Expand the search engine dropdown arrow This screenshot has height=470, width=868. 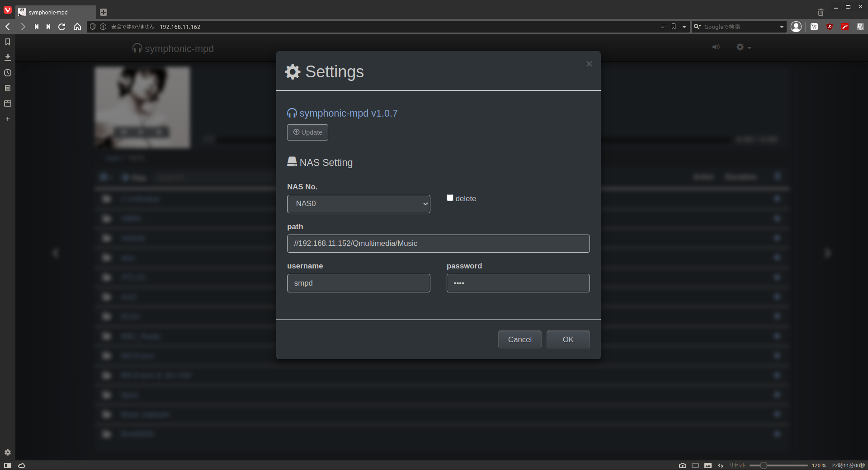[782, 27]
